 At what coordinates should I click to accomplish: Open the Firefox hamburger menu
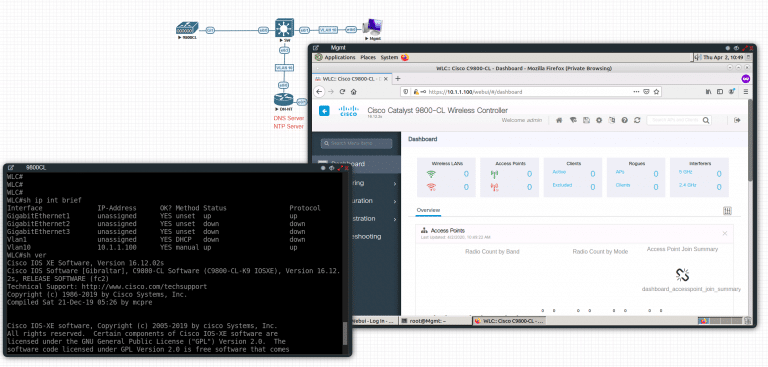click(745, 92)
